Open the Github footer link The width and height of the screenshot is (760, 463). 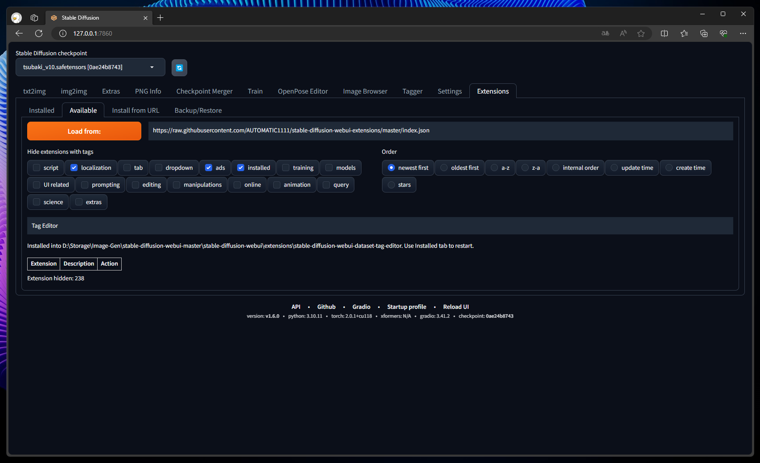[x=326, y=307]
